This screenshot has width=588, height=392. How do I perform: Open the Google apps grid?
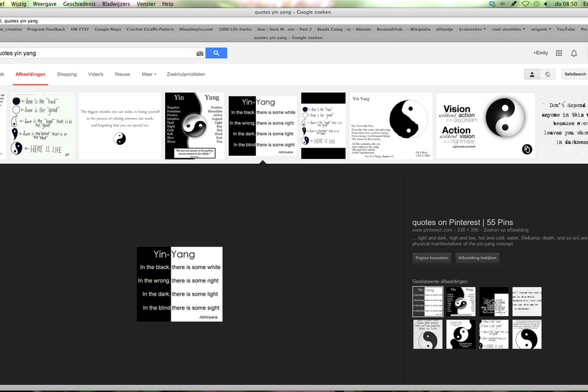(x=559, y=53)
